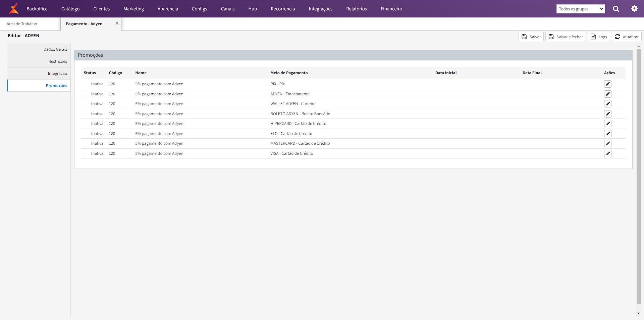Open the Recorrência menu

(x=283, y=9)
